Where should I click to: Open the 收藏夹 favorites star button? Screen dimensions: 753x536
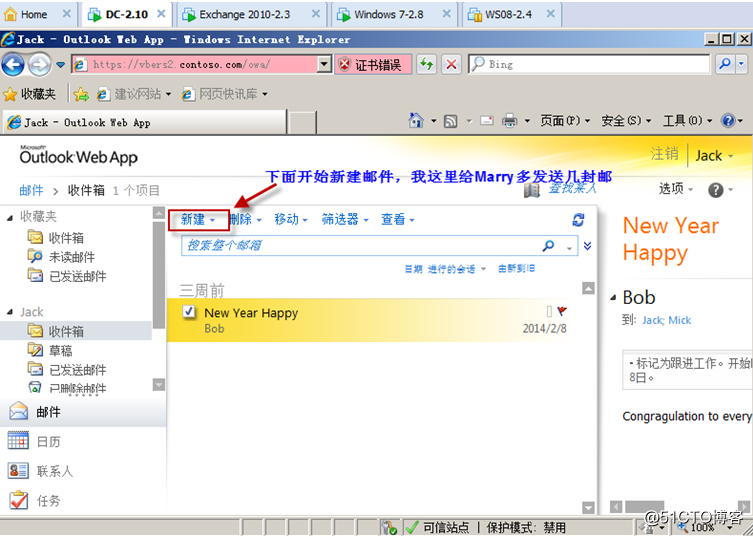[x=29, y=94]
